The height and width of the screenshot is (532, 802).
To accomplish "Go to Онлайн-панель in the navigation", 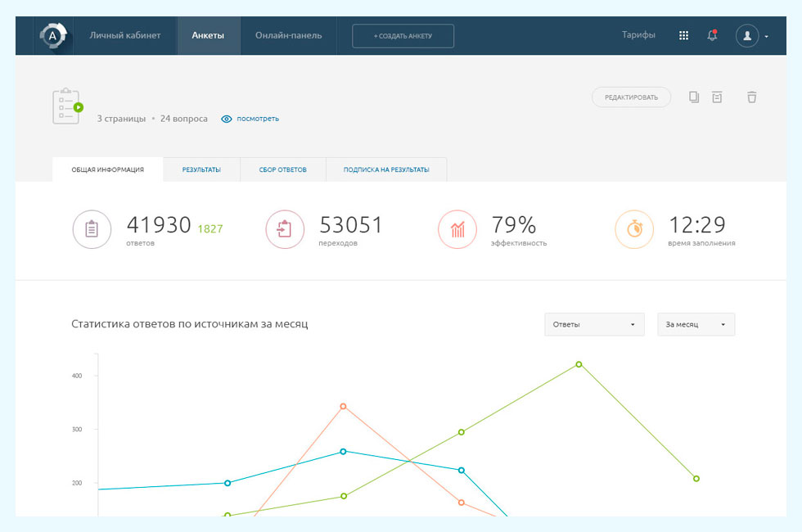I will click(288, 35).
